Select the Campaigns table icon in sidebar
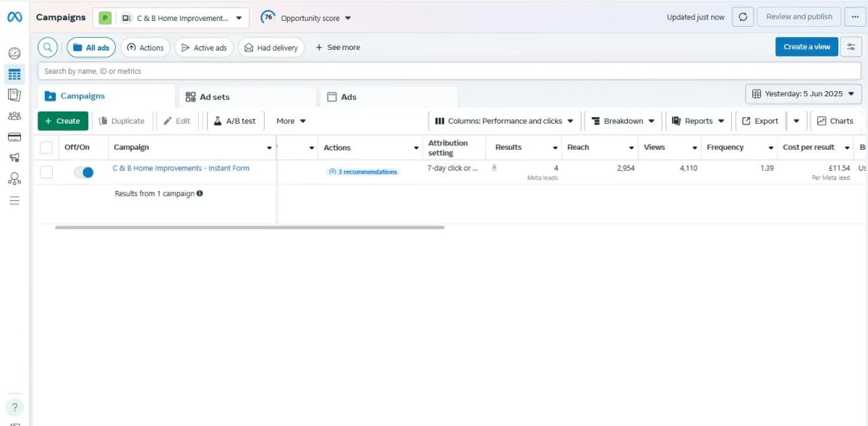This screenshot has height=426, width=868. coord(14,74)
